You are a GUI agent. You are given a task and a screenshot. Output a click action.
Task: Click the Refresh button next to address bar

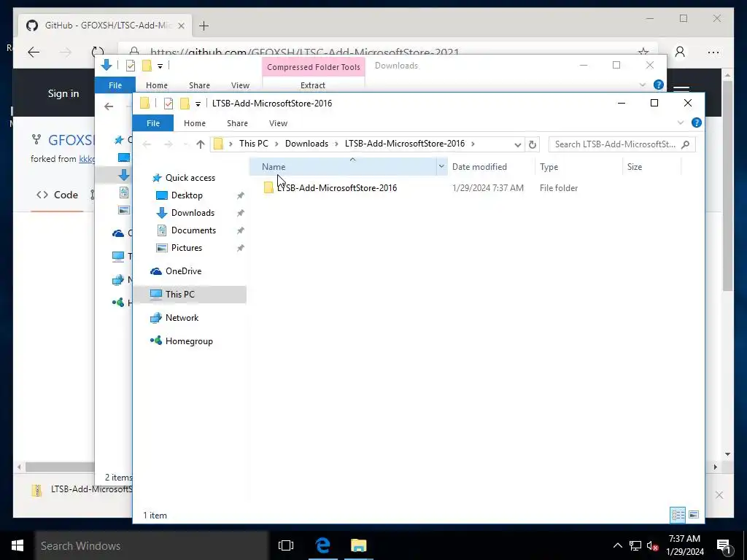coord(533,144)
